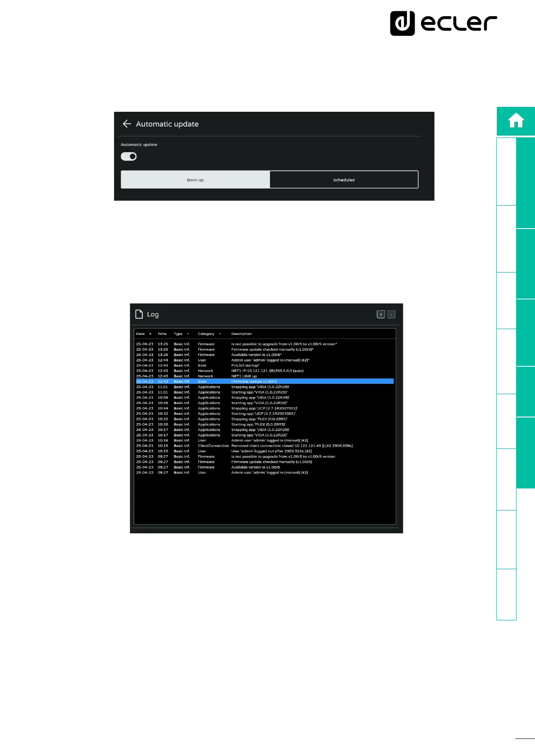
Task: Click the Log document icon
Action: [x=139, y=314]
